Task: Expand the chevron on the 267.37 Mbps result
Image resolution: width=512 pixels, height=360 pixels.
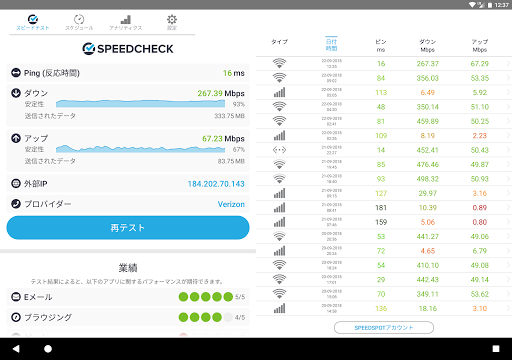Action: tap(508, 64)
